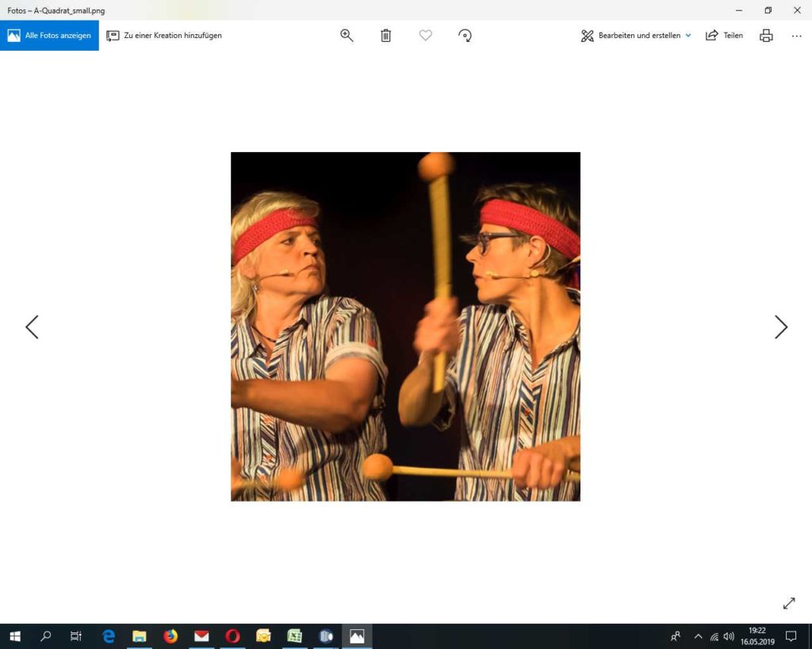Viewport: 812px width, 649px height.
Task: Click Alle Fotos anzeigen
Action: (x=49, y=35)
